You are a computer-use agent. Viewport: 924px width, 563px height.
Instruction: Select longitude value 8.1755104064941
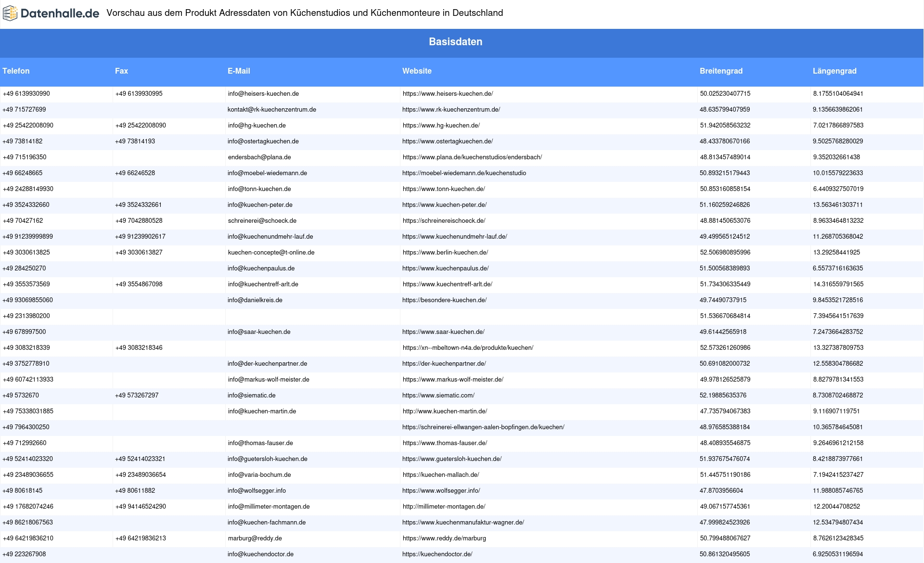click(838, 94)
